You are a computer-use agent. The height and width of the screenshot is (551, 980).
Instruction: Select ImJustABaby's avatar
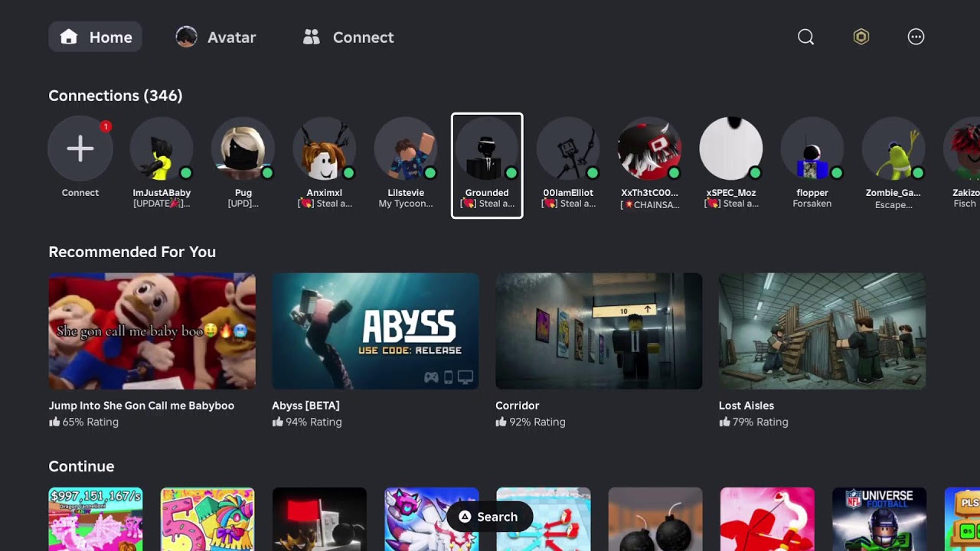[162, 148]
